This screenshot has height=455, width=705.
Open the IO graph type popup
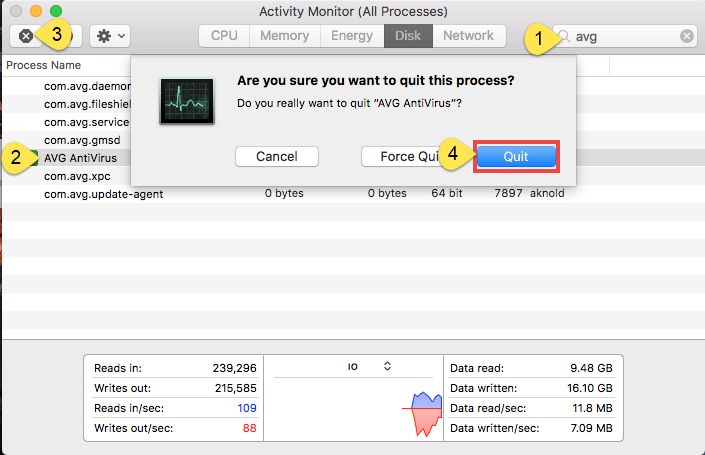click(370, 367)
